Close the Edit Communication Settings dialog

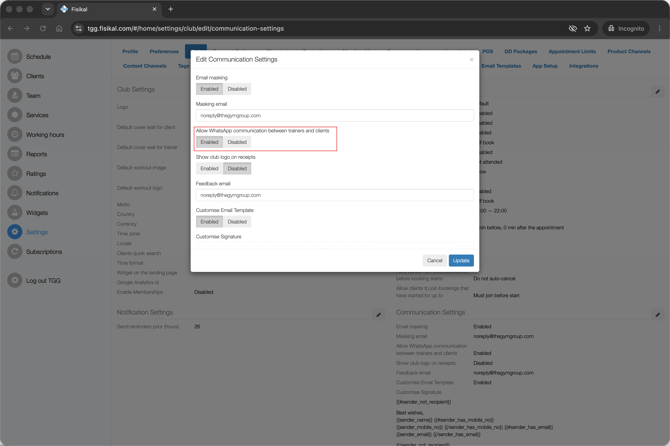coord(471,59)
